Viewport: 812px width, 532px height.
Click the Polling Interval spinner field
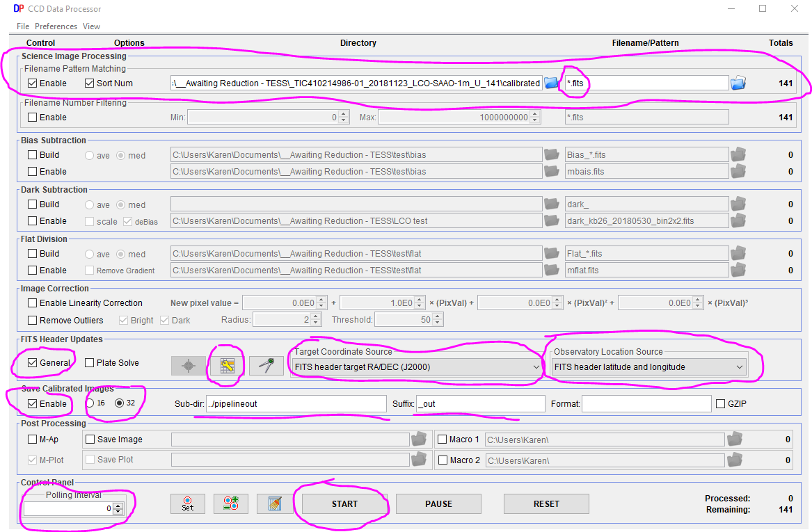68,509
